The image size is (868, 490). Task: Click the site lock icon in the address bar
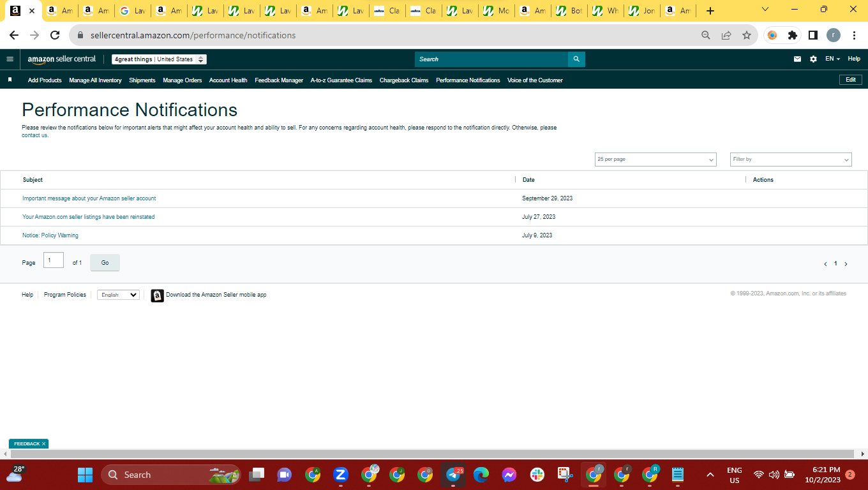(x=80, y=35)
